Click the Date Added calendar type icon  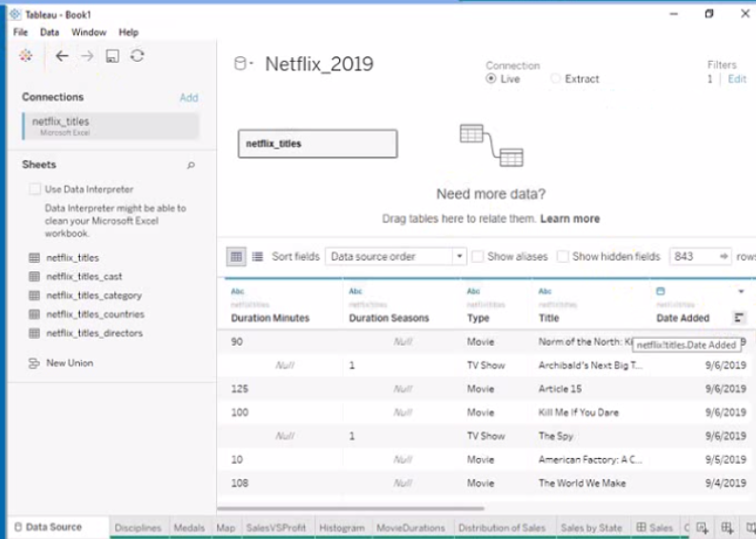tap(661, 290)
